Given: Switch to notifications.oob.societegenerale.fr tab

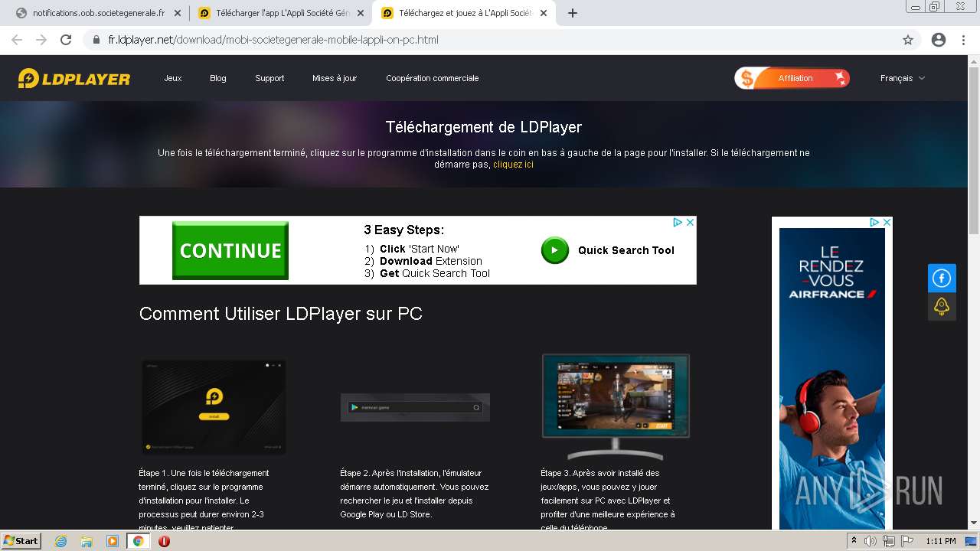Looking at the screenshot, I should pos(99,13).
